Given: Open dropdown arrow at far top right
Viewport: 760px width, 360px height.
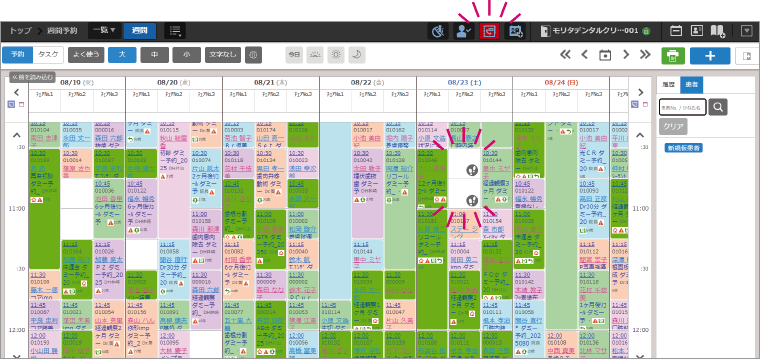Looking at the screenshot, I should pos(746,31).
